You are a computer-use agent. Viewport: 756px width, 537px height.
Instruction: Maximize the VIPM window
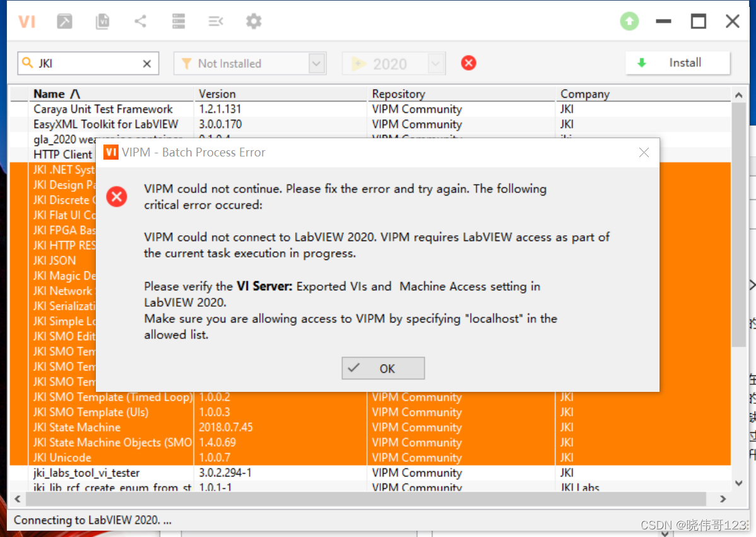pyautogui.click(x=698, y=21)
